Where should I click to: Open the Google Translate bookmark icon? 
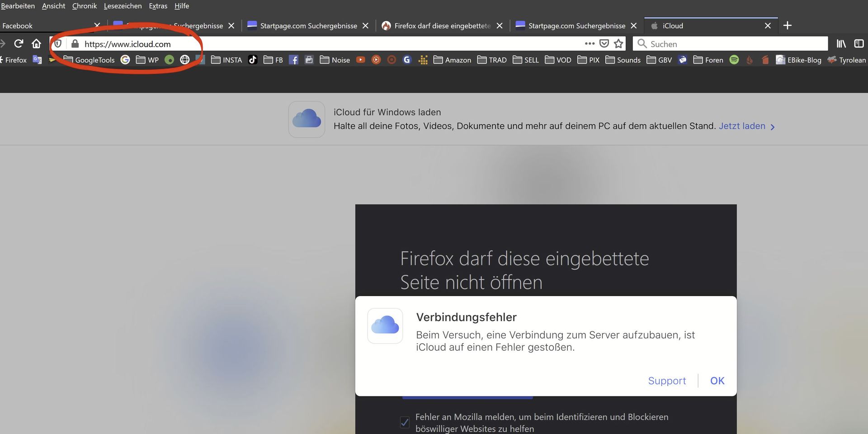[x=38, y=60]
